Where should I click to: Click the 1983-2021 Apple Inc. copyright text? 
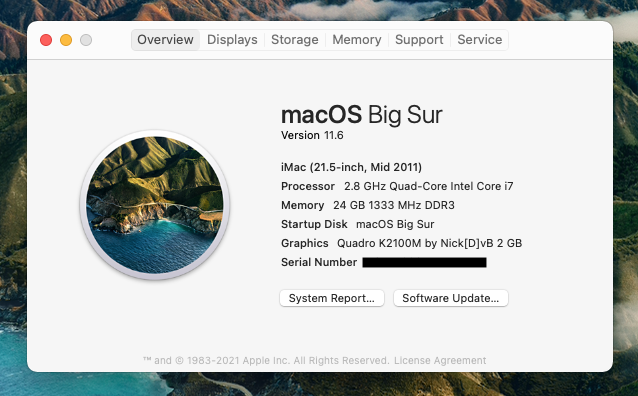tap(266, 361)
